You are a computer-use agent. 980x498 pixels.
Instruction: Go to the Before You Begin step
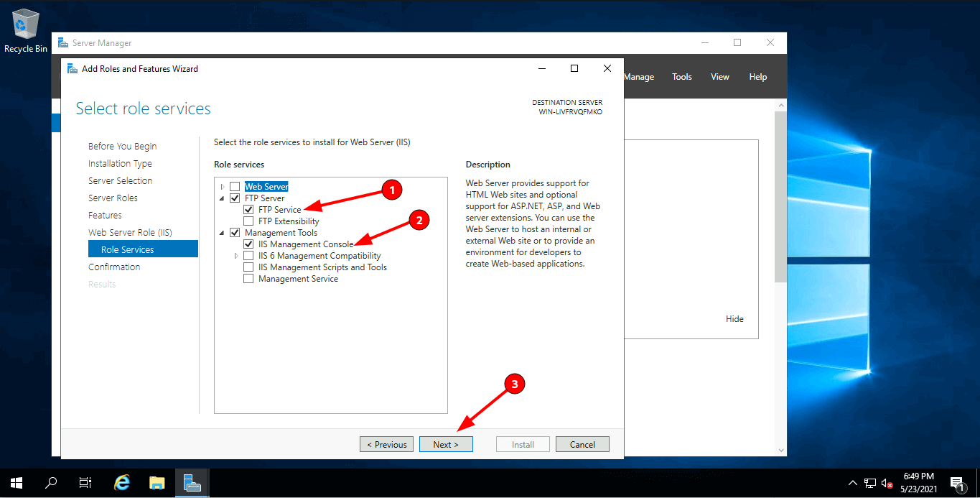coord(122,147)
